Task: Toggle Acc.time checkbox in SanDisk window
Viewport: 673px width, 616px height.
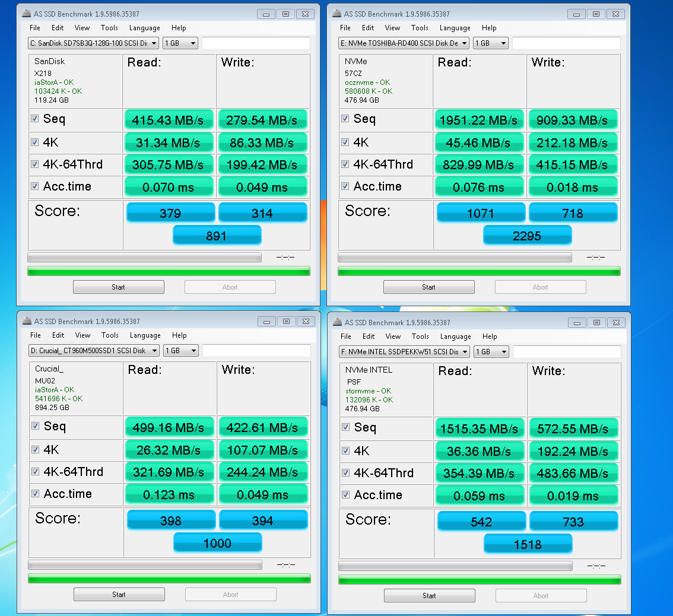Action: tap(35, 186)
